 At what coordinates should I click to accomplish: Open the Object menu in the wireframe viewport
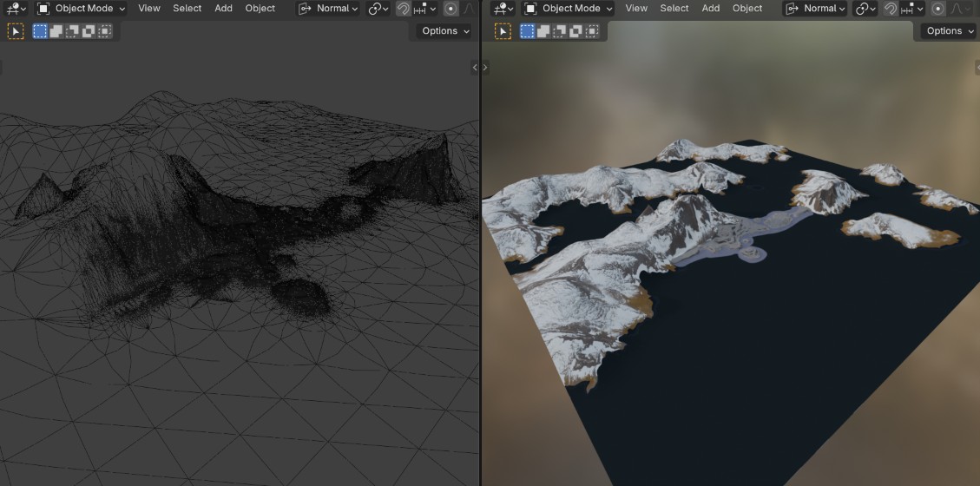point(260,9)
